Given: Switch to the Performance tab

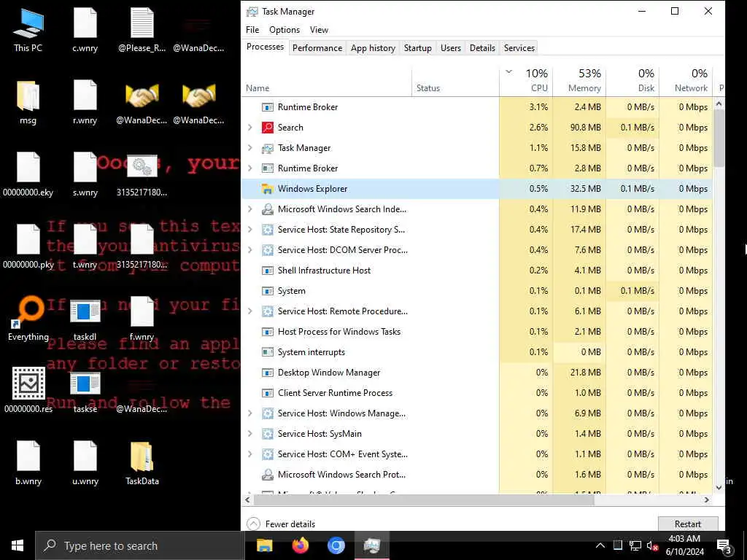Looking at the screenshot, I should click(x=317, y=48).
